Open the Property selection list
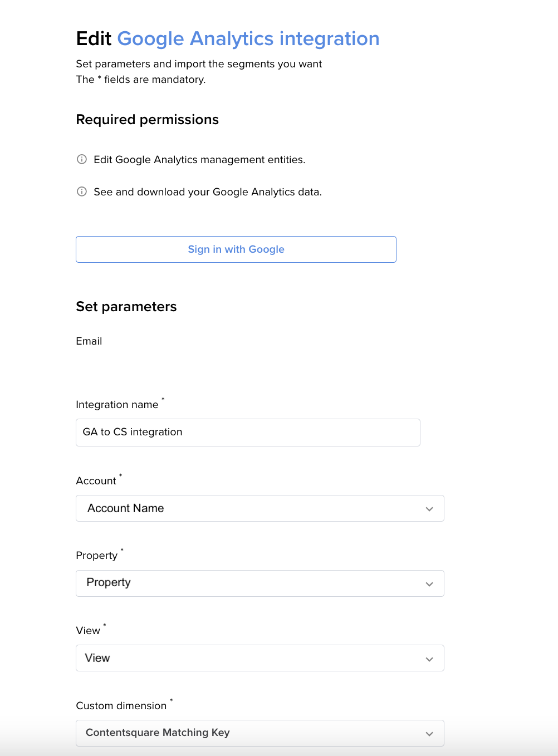The image size is (558, 756). (260, 583)
